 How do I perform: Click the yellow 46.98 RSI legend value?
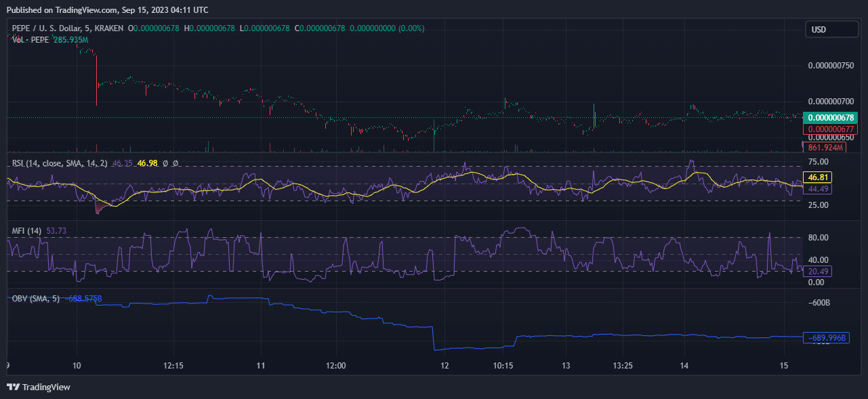pos(147,163)
